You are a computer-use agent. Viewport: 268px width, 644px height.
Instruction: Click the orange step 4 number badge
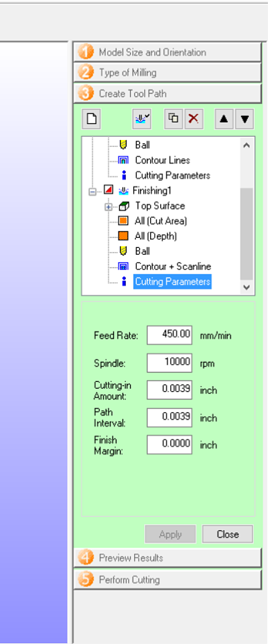(x=86, y=558)
